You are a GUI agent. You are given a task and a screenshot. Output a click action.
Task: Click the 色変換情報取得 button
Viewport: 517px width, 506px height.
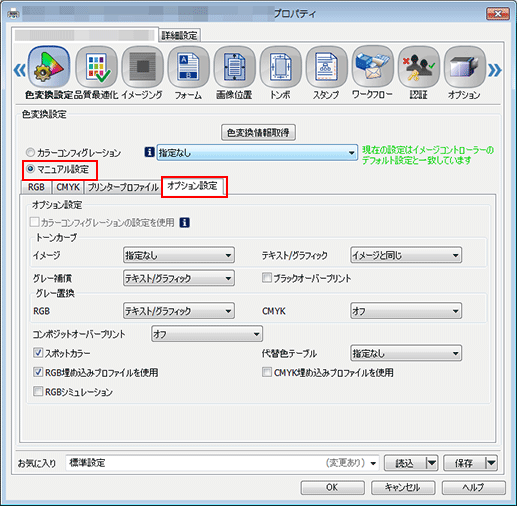pos(258,133)
